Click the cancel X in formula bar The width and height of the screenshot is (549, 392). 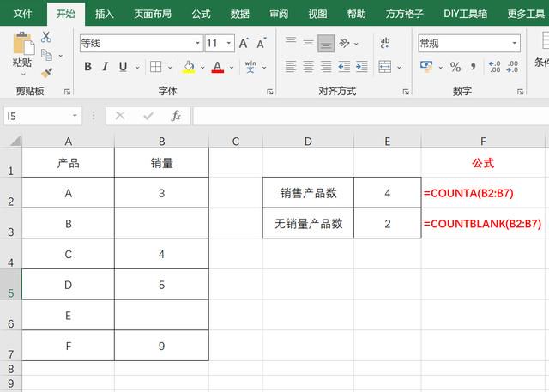click(120, 116)
